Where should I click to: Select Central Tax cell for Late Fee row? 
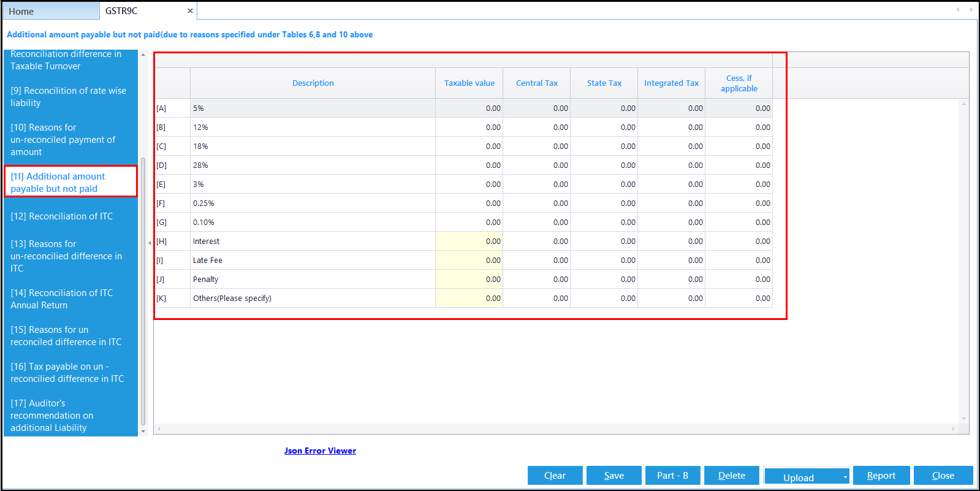[x=537, y=260]
